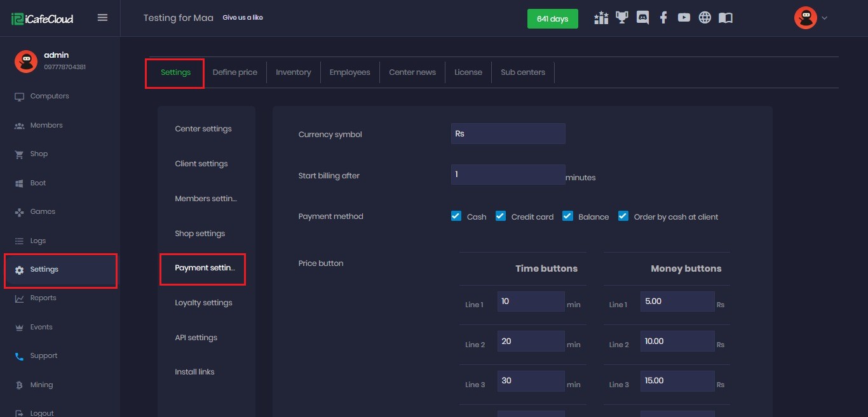Click the green 641 days button
The height and width of the screenshot is (417, 868).
coord(552,19)
